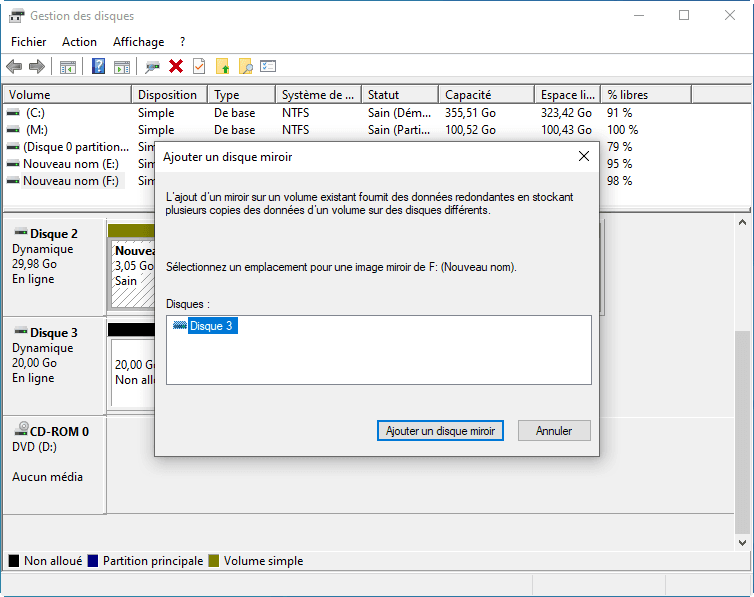Click the NTFS cell in the (C:) row
This screenshot has width=754, height=597.
click(295, 113)
